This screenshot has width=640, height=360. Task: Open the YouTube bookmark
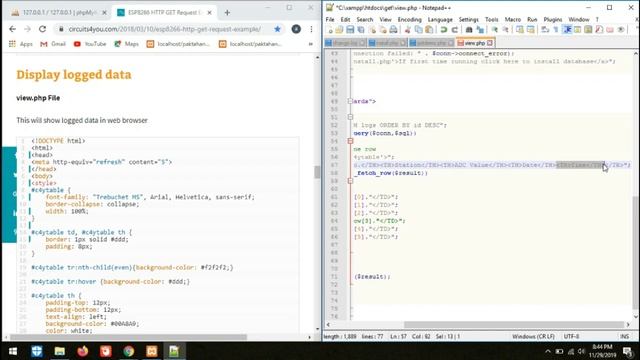tap(90, 44)
